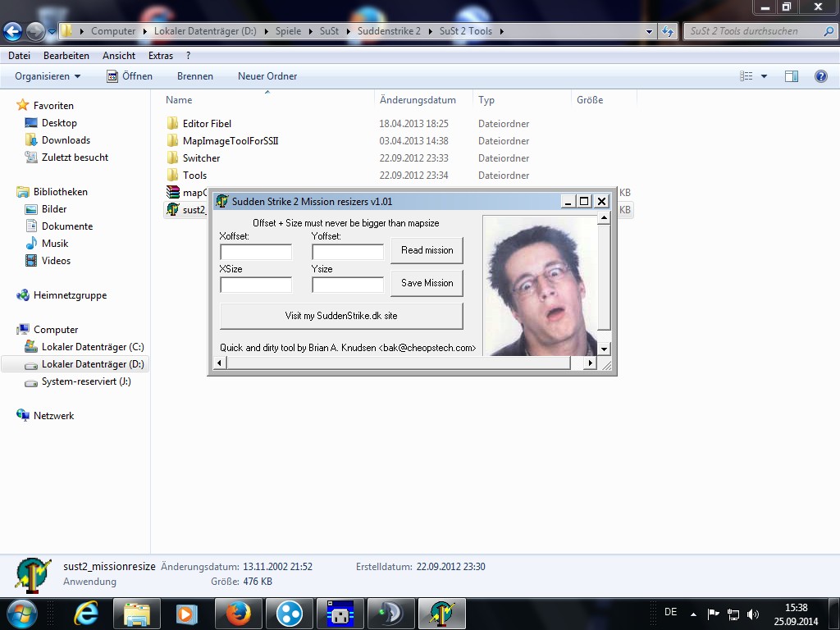Image resolution: width=840 pixels, height=630 pixels.
Task: Open the Musik library
Action: pos(55,243)
